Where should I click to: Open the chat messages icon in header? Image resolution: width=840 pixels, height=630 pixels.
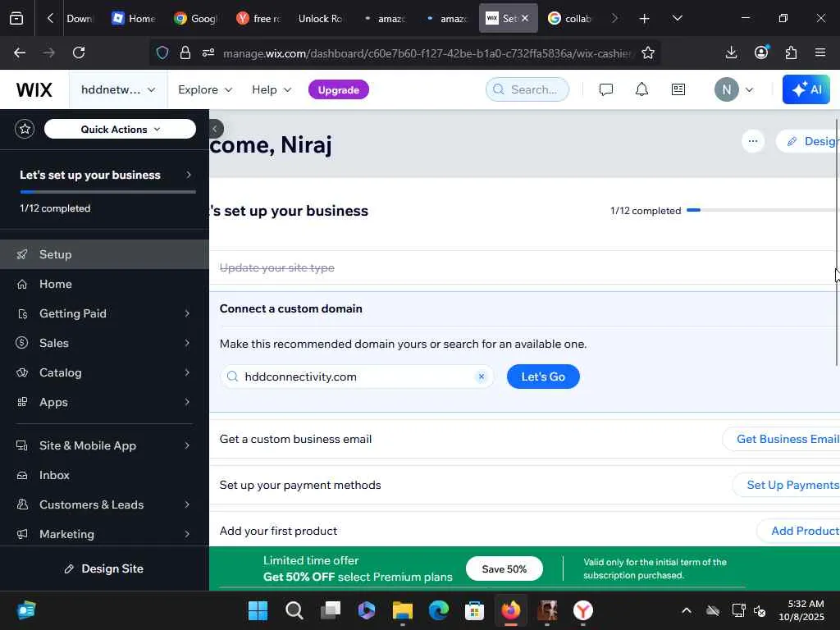(x=606, y=89)
